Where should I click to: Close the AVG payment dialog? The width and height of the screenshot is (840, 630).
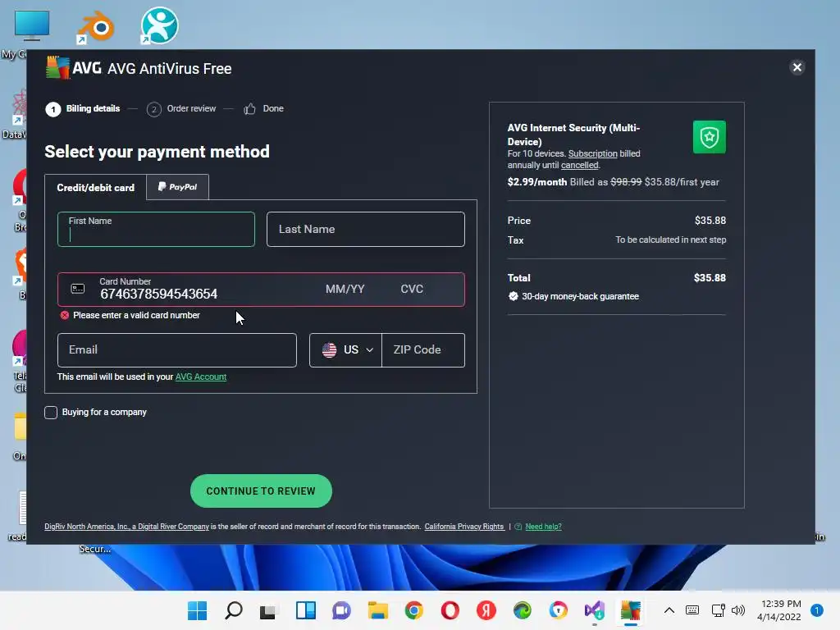(797, 67)
